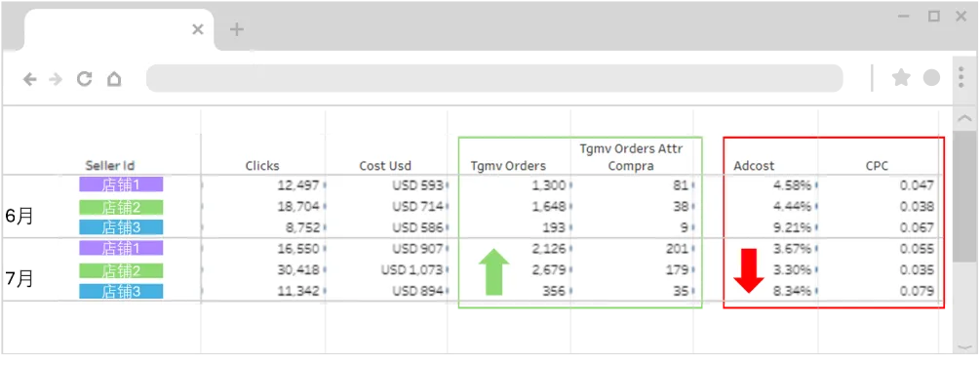Click Clicks value 30,418
980x365 pixels.
click(298, 270)
